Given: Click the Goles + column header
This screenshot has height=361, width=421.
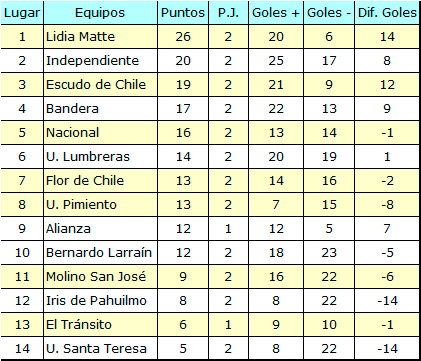Looking at the screenshot, I should [276, 13].
